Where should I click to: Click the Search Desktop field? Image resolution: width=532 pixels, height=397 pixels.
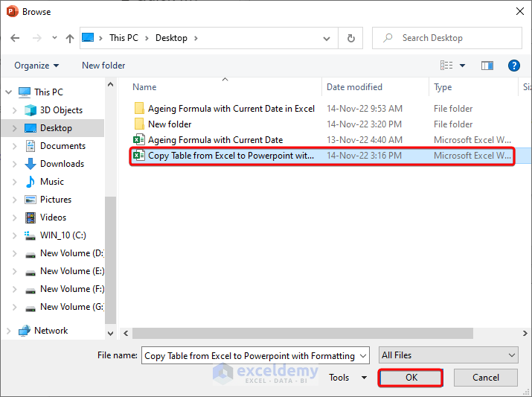click(447, 38)
